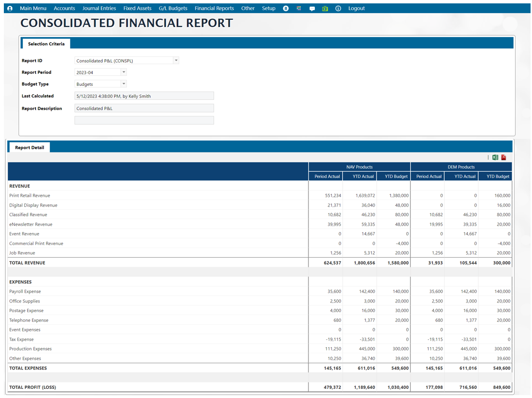
Task: Open the Journal Entries menu
Action: (x=99, y=9)
